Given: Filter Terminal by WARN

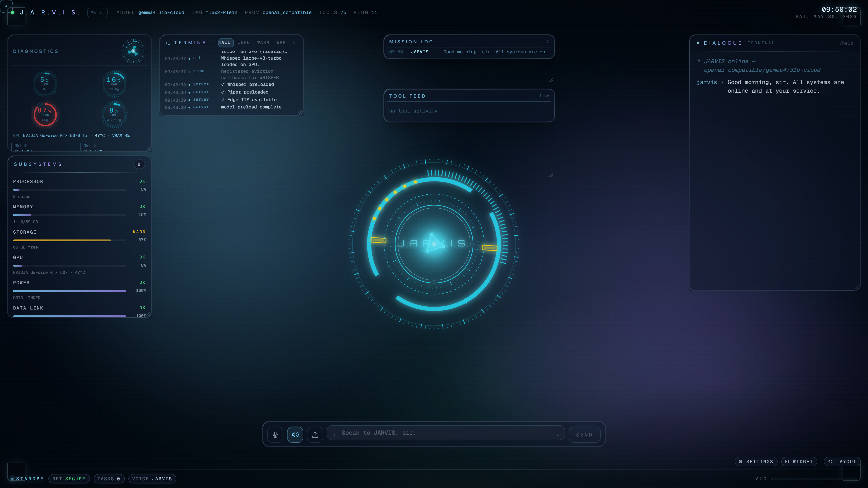Looking at the screenshot, I should 263,42.
